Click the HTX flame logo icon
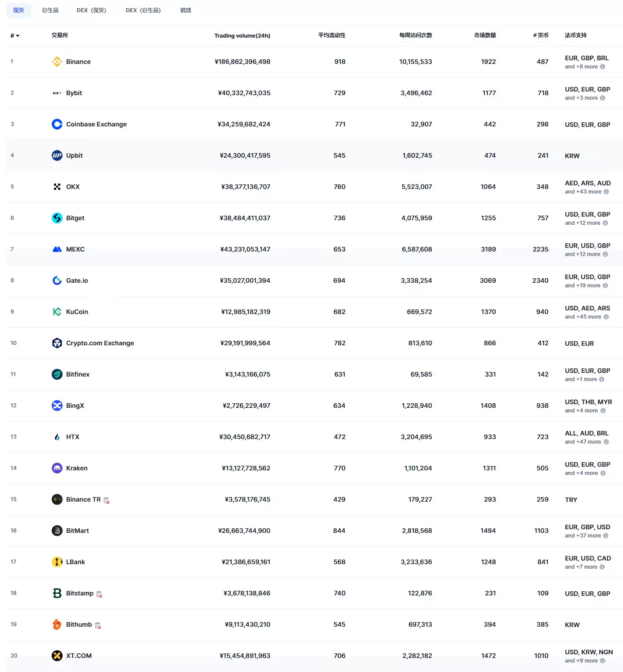The height and width of the screenshot is (672, 623). [57, 437]
